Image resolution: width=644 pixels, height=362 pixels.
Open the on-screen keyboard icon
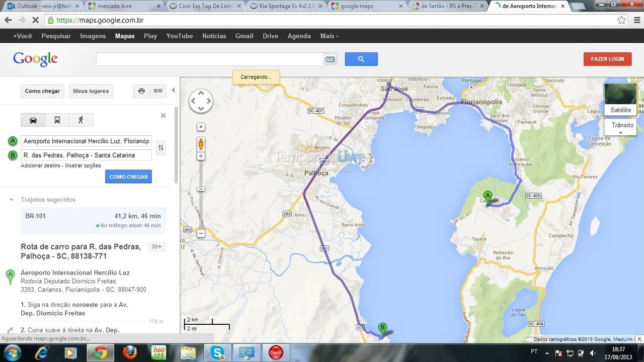click(x=330, y=59)
